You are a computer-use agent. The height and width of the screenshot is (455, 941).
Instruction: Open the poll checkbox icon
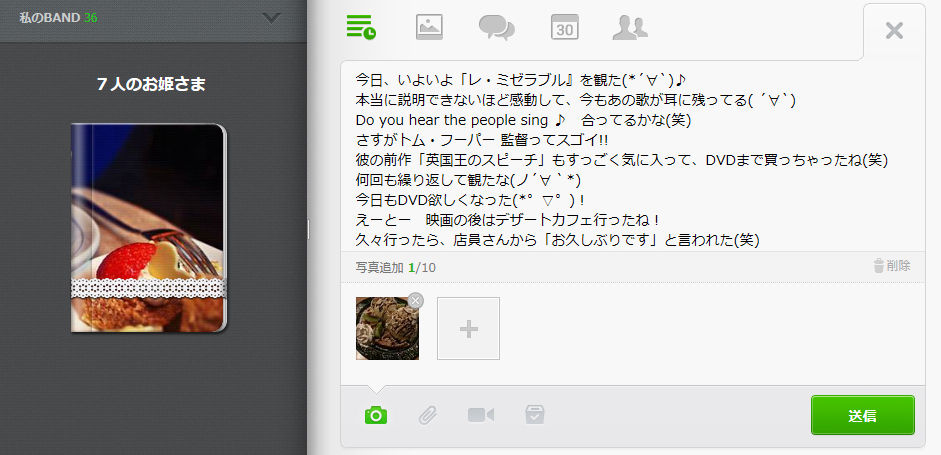point(535,414)
